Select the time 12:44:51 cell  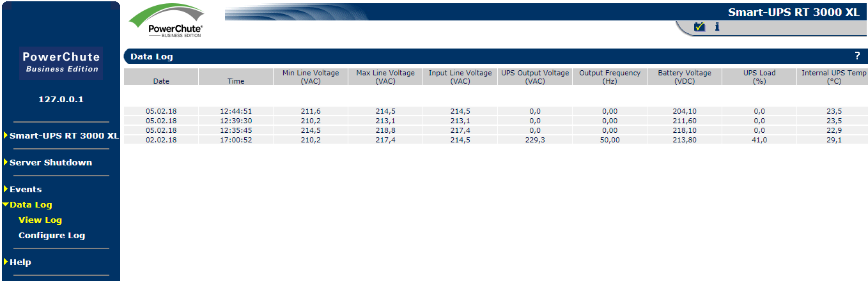[236, 111]
